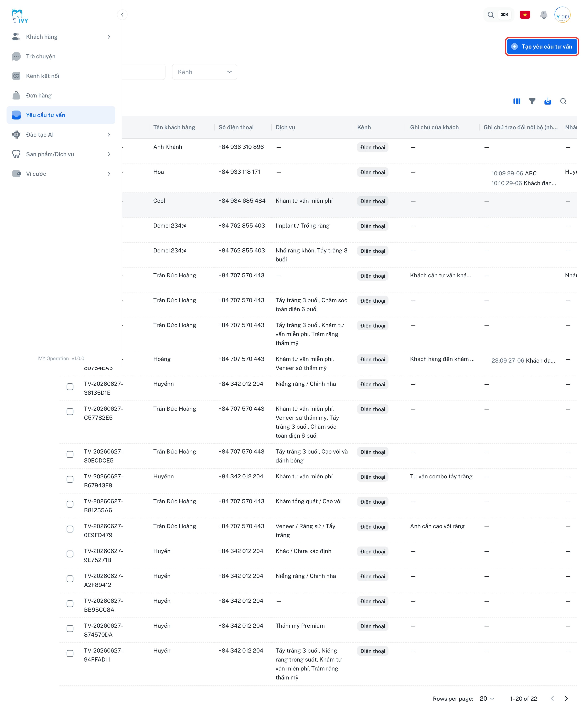Click the ⌘K shortcut badge
The width and height of the screenshot is (587, 728).
tap(504, 14)
